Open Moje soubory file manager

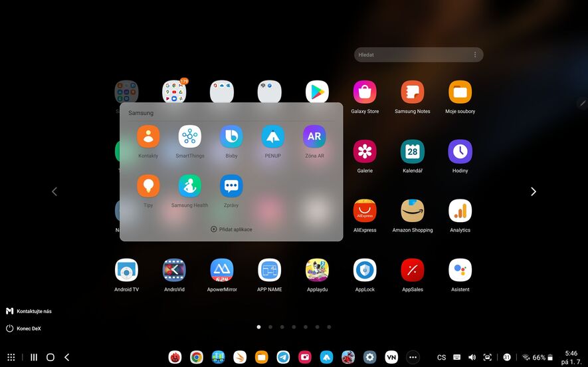[x=460, y=92]
